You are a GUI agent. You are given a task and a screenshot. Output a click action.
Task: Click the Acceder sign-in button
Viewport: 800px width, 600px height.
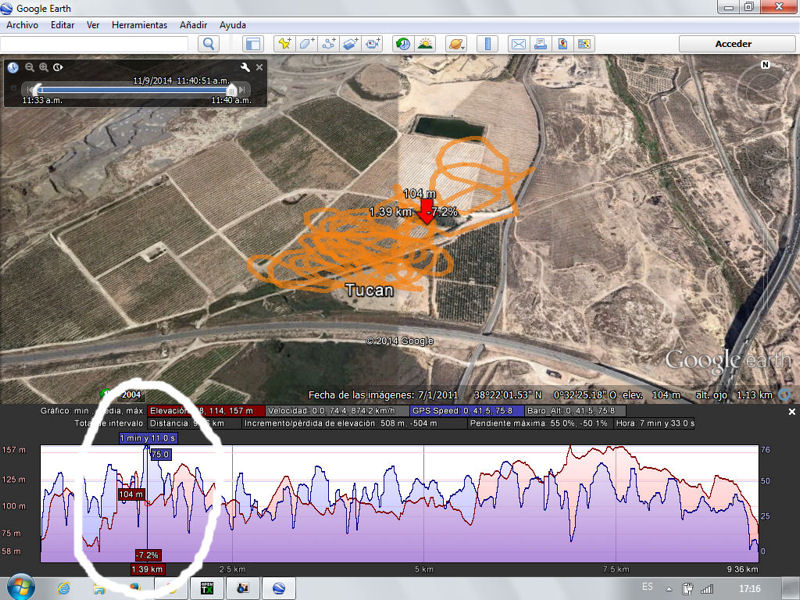pyautogui.click(x=733, y=44)
